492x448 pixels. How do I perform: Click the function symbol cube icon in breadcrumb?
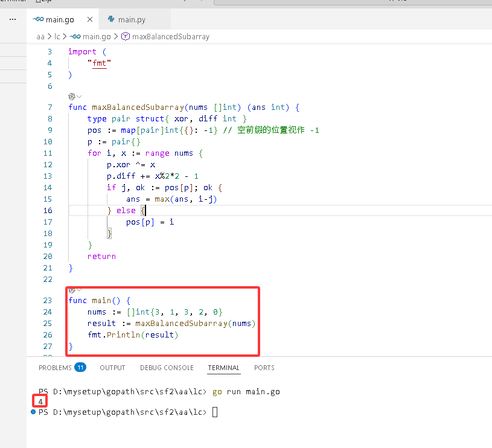pyautogui.click(x=126, y=37)
